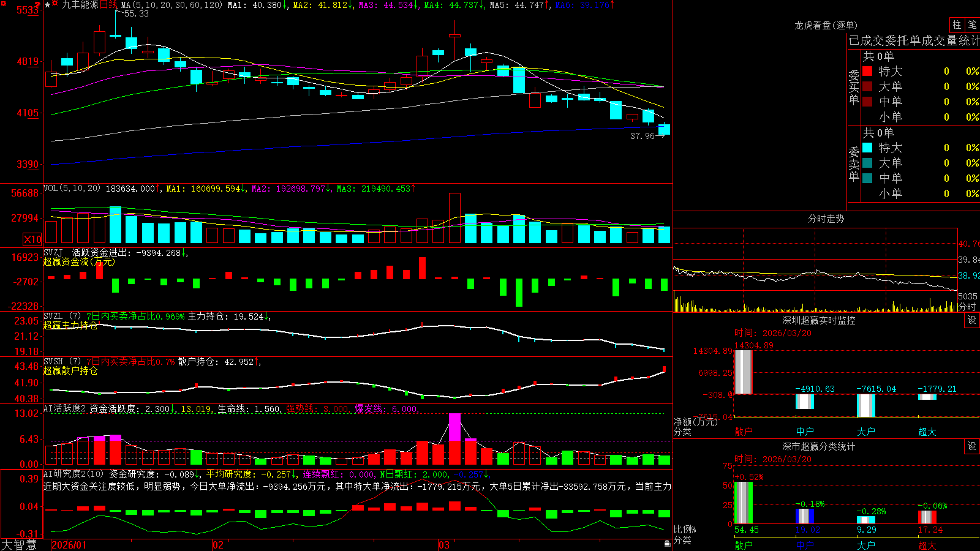The width and height of the screenshot is (980, 551).
Task: Click the 5533 price axis label
Action: (x=28, y=10)
